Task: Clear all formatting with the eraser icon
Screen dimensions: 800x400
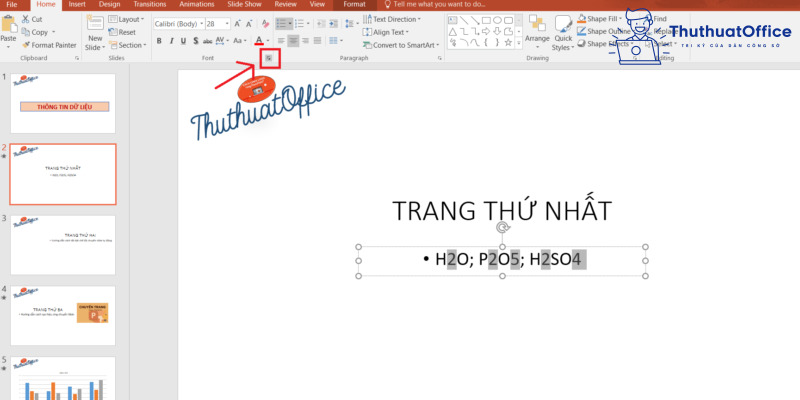Action: (x=265, y=24)
